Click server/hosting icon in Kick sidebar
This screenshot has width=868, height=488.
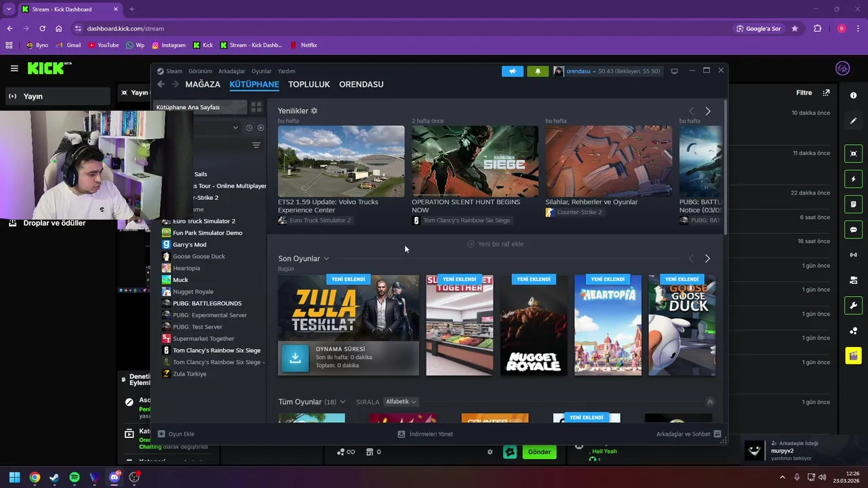click(x=853, y=280)
